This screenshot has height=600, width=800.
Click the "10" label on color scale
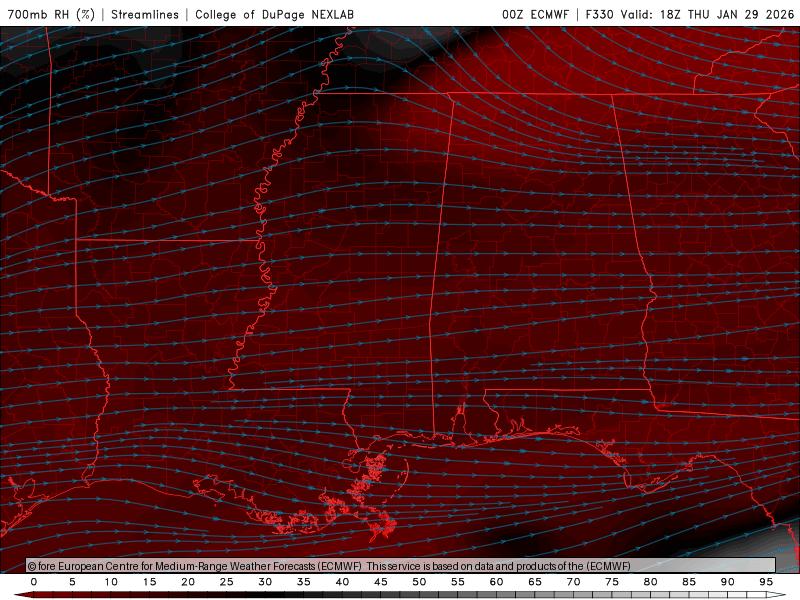tap(111, 582)
